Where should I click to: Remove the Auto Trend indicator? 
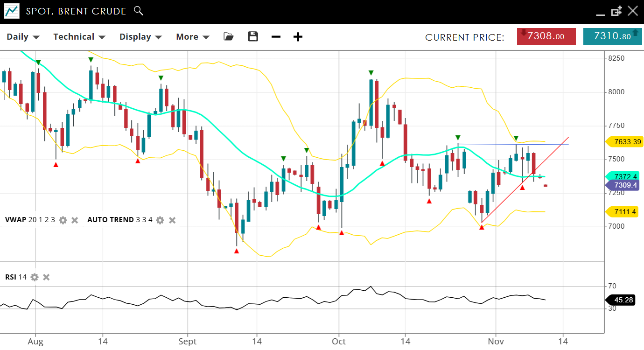172,220
